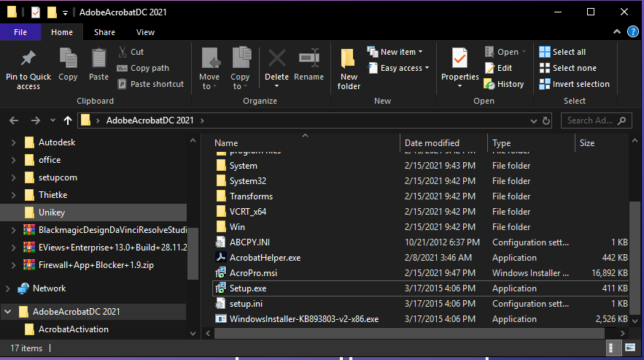Click the Move to icon
Image resolution: width=644 pixels, height=360 pixels.
(x=211, y=57)
